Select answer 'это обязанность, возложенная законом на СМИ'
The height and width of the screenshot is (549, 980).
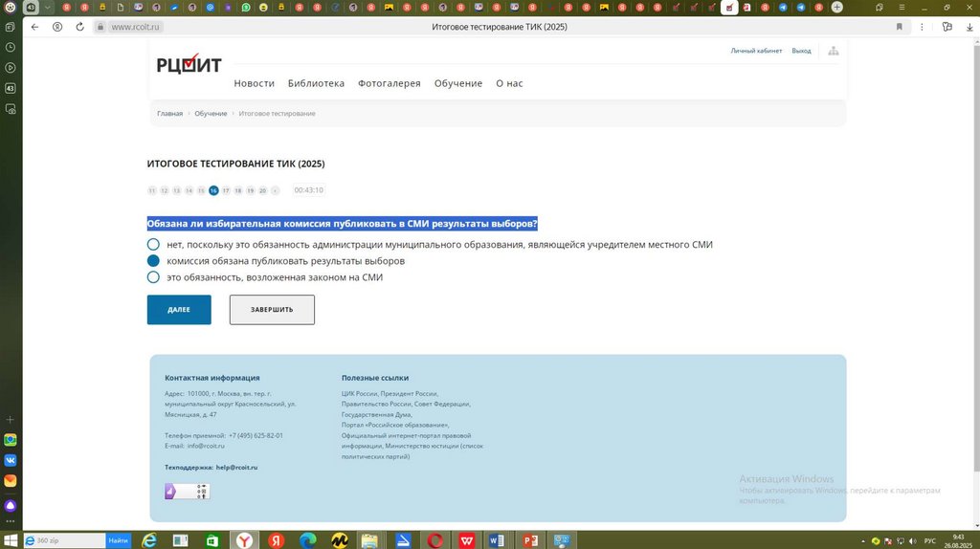click(153, 276)
